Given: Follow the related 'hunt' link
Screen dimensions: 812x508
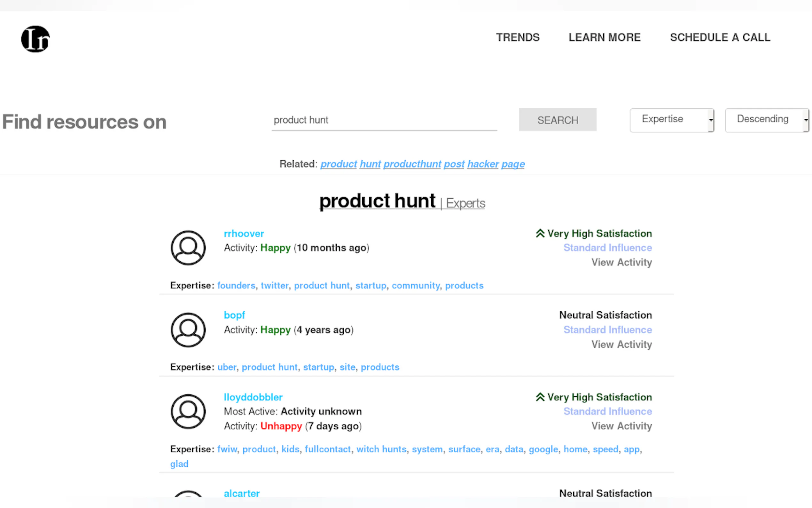Looking at the screenshot, I should point(370,164).
